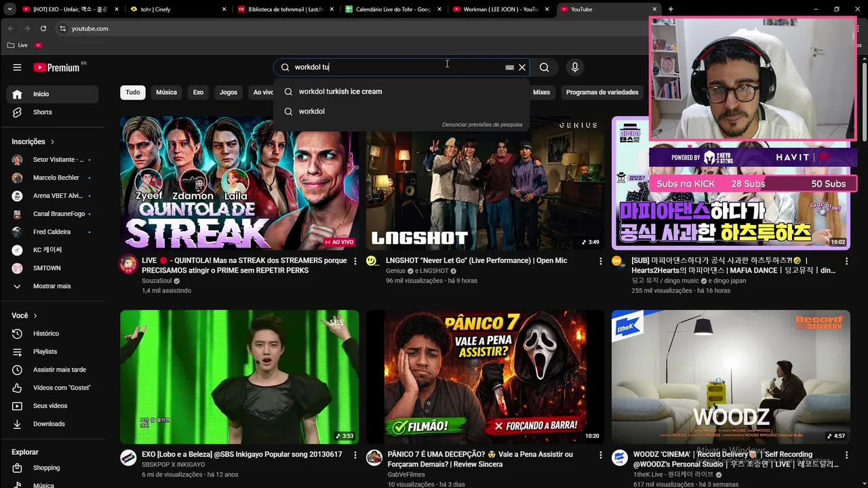868x488 pixels.
Task: Open LNGSHOT 'Never Let Go' video thumbnail
Action: pyautogui.click(x=485, y=183)
